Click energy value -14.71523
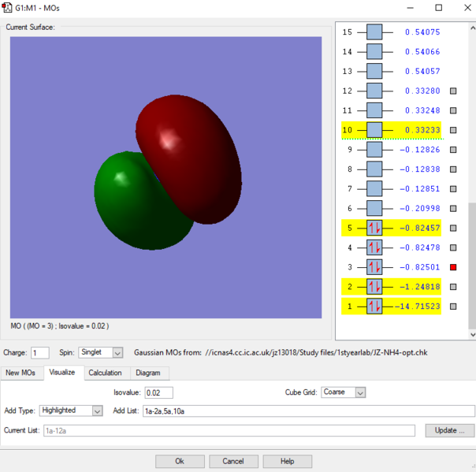This screenshot has width=476, height=472. pyautogui.click(x=417, y=307)
